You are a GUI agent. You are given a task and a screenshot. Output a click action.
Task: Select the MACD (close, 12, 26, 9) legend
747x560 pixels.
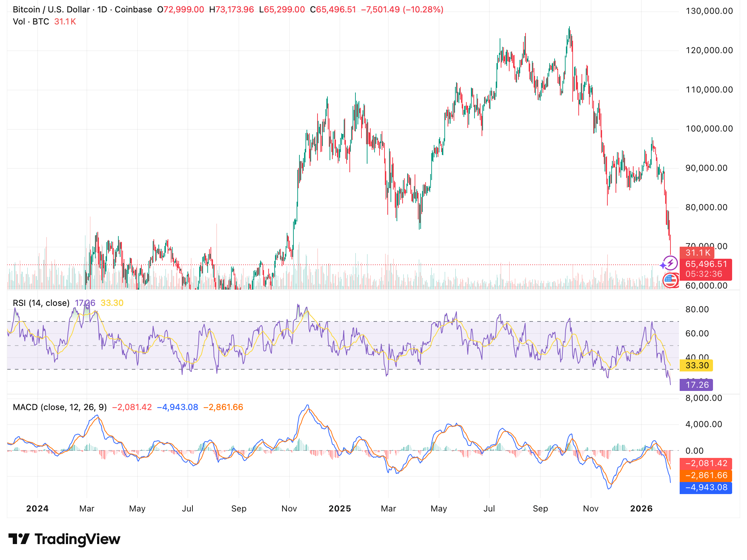60,407
